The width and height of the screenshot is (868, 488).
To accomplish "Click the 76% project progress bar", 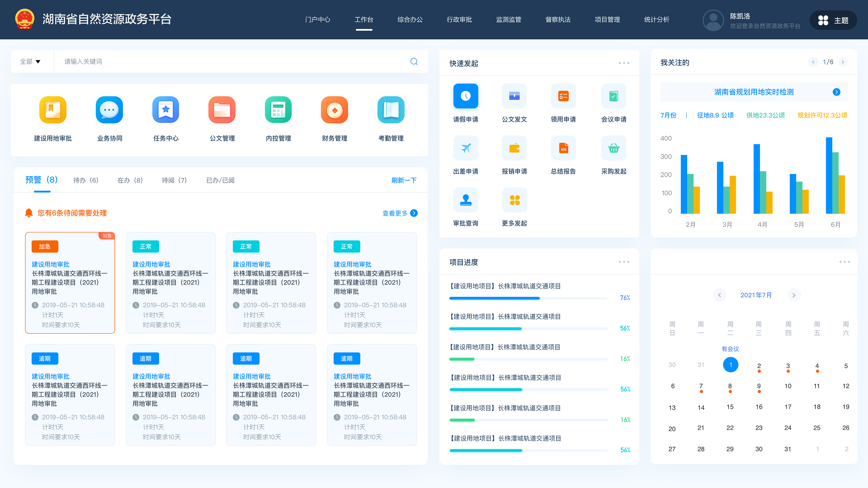I will point(528,298).
